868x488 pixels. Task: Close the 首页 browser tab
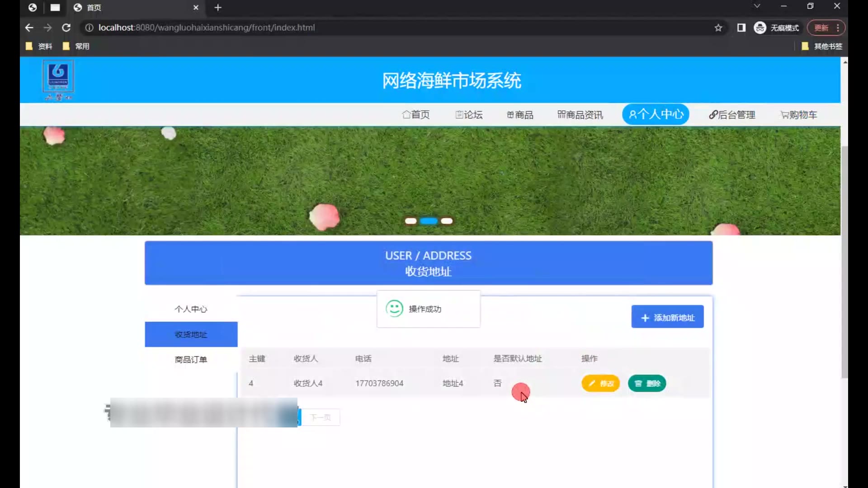pyautogui.click(x=196, y=8)
